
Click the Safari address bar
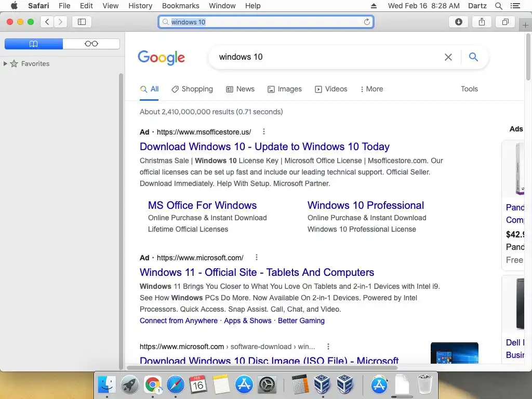point(266,22)
